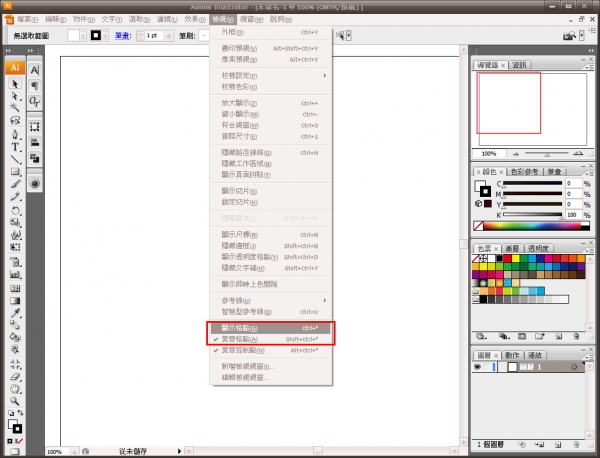Viewport: 600px width, 458px height.
Task: Toggle 靠齊格點 (snap to grid) menu item
Action: [x=270, y=339]
